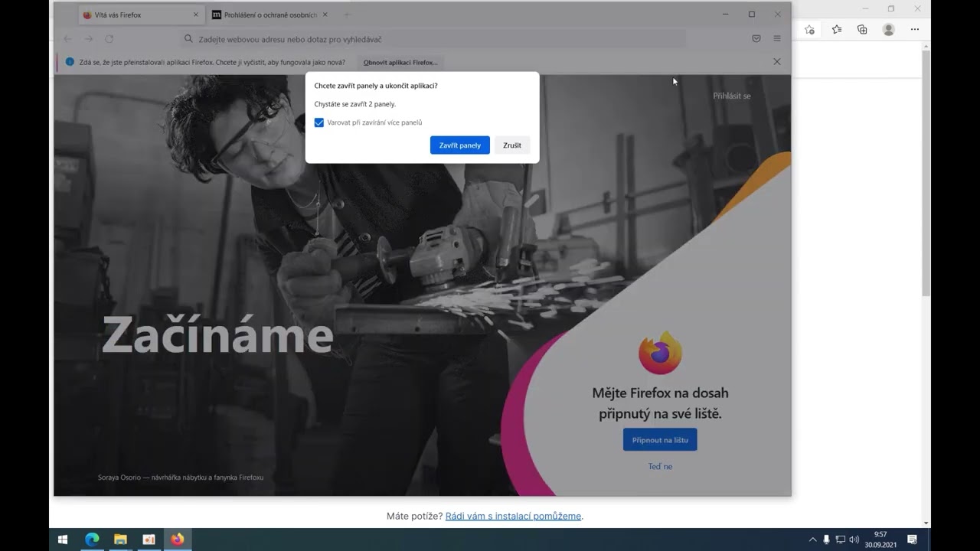
Task: Click the info icon in the reinstall notification bar
Action: coord(70,62)
